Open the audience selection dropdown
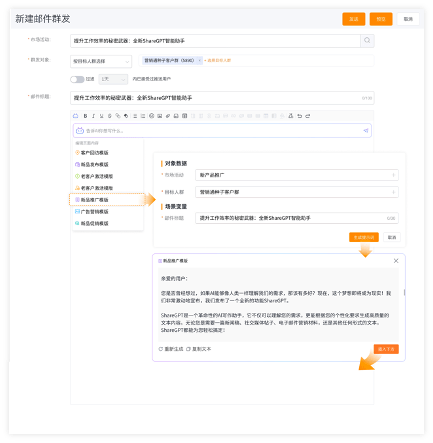Screen dimensions: 433x443 [101, 61]
